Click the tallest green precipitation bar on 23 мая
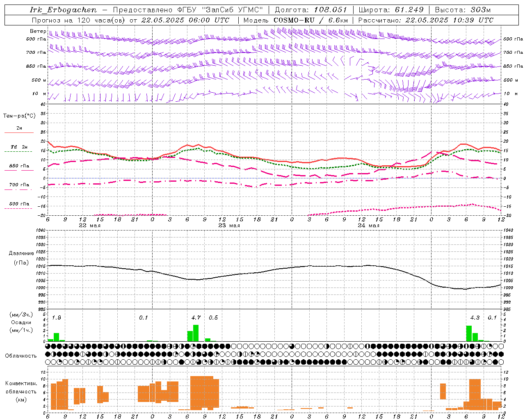 pos(196,333)
